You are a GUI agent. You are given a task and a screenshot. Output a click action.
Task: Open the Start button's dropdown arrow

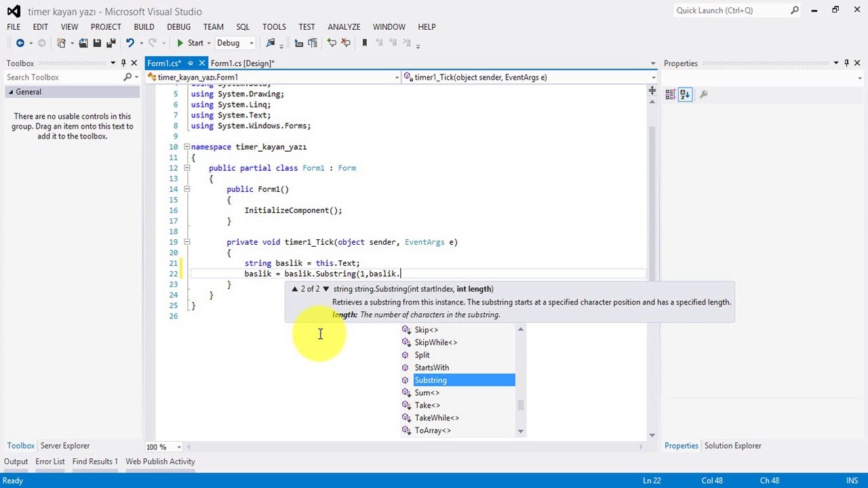pyautogui.click(x=210, y=43)
